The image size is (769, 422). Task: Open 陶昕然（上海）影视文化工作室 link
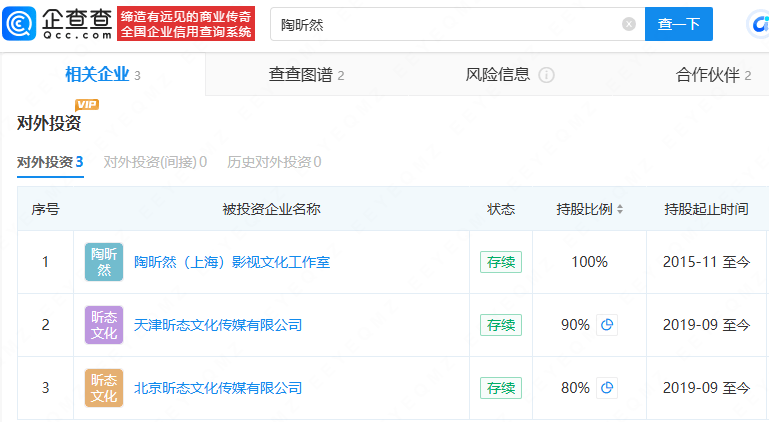click(232, 262)
